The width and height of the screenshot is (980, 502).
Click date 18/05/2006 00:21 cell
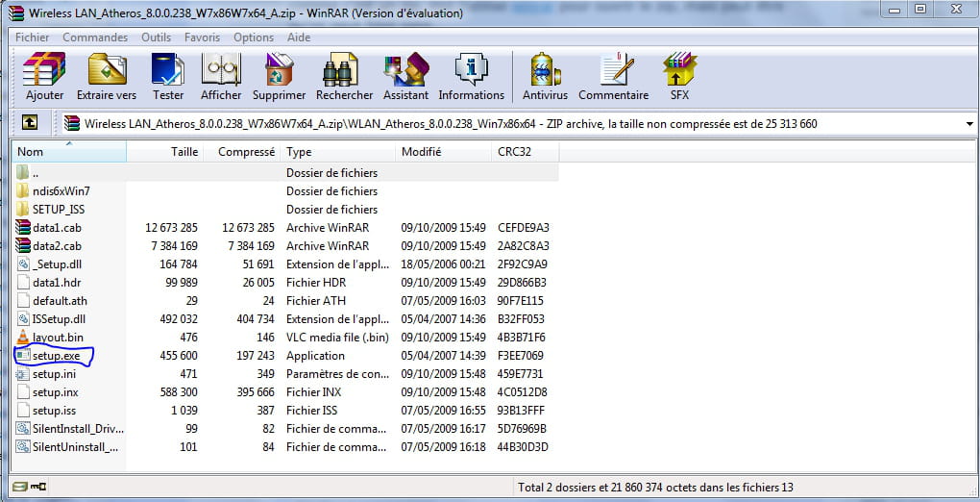tap(443, 264)
